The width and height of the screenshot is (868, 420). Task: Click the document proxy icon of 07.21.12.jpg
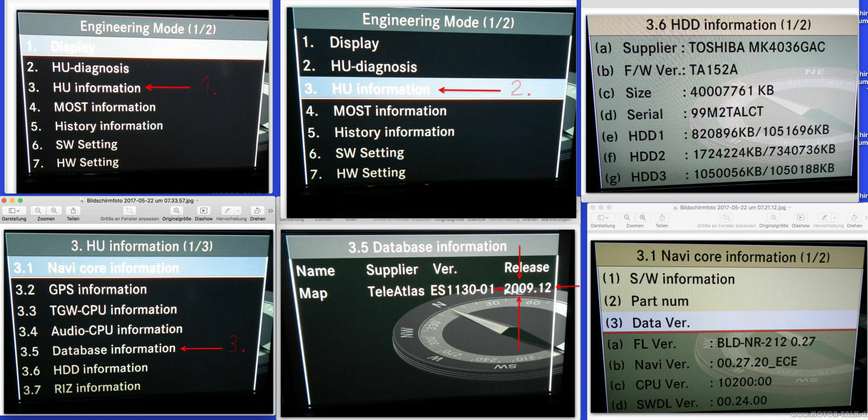click(x=675, y=208)
